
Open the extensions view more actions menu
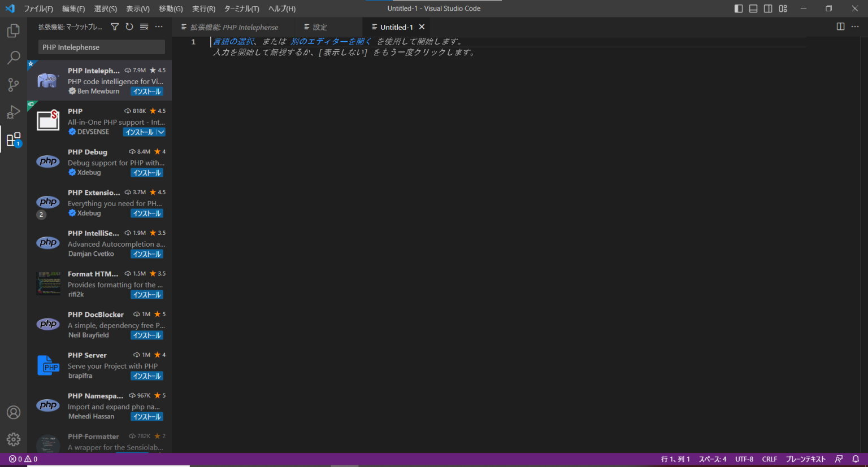point(159,26)
